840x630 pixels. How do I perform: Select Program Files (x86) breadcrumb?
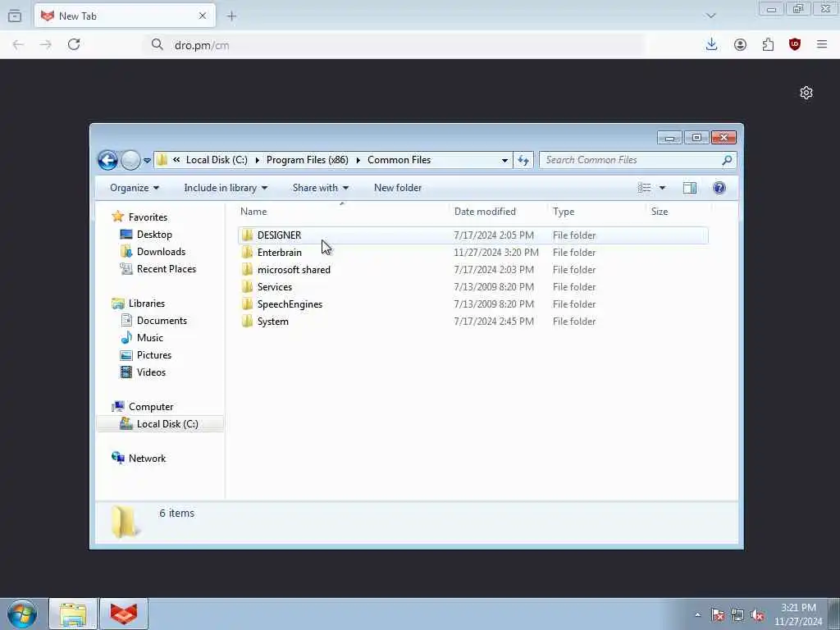[307, 160]
